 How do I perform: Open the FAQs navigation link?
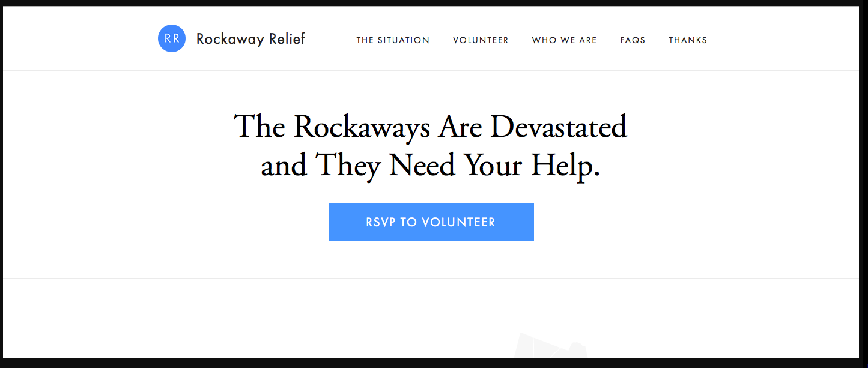(633, 40)
